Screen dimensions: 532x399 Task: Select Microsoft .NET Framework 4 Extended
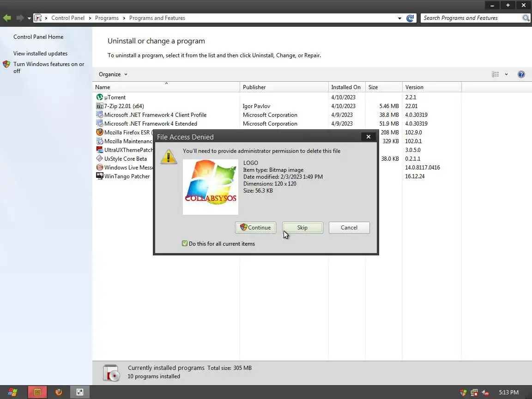point(151,124)
